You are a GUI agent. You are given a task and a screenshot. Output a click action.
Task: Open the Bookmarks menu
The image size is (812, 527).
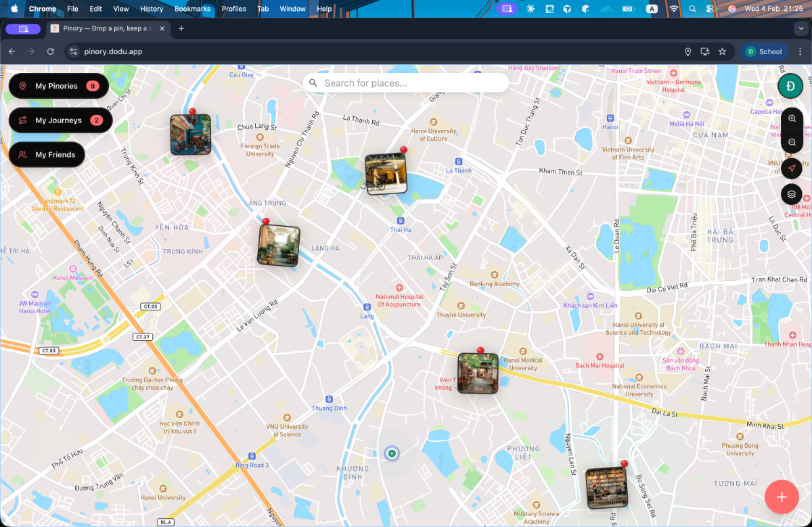click(x=192, y=9)
